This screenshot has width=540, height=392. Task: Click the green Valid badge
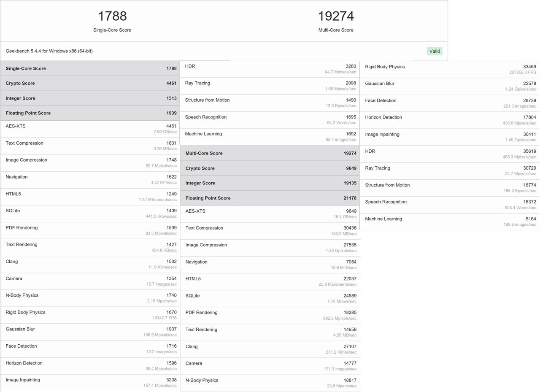pyautogui.click(x=434, y=51)
